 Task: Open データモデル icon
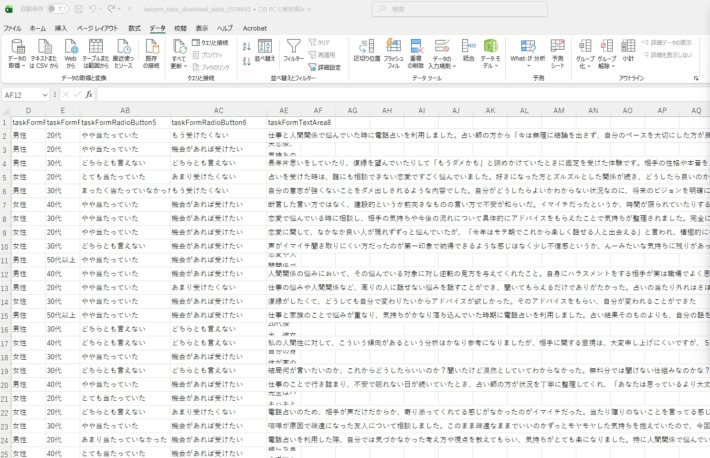tap(490, 47)
